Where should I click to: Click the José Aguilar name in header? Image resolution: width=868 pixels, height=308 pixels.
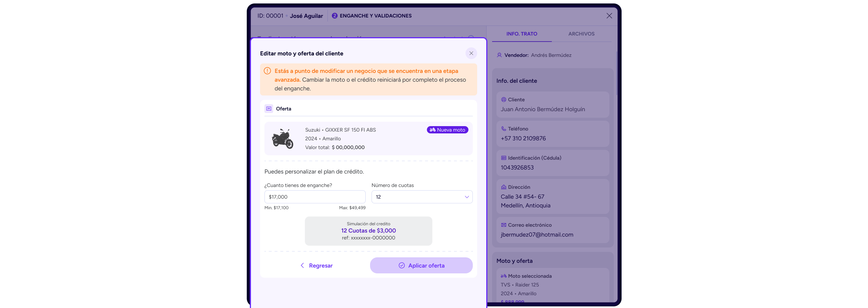306,16
